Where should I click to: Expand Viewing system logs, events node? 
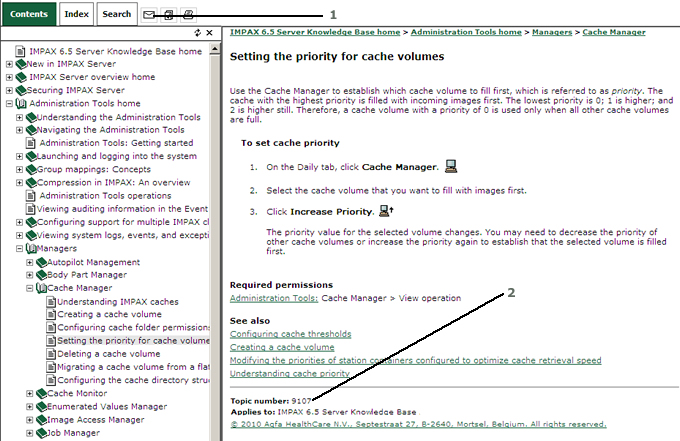coord(20,235)
